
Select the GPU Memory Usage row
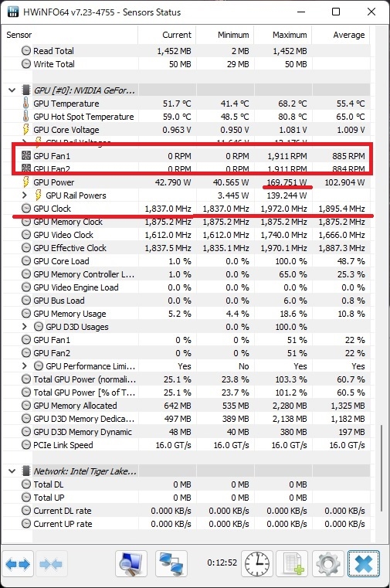[187, 314]
